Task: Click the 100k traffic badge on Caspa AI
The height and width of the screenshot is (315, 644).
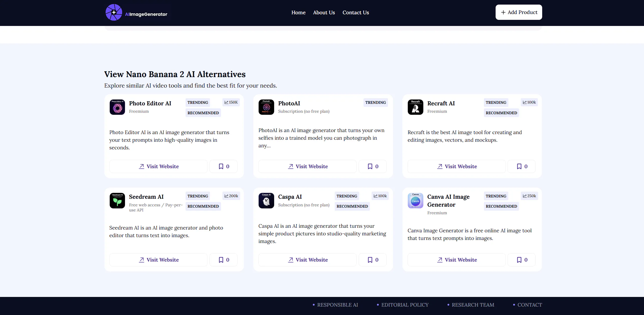Action: tap(380, 196)
